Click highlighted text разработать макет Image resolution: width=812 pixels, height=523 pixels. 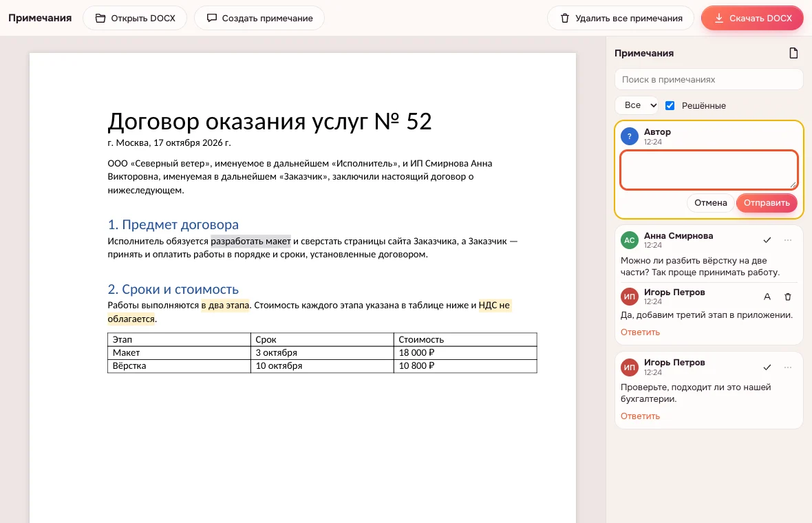tap(250, 242)
